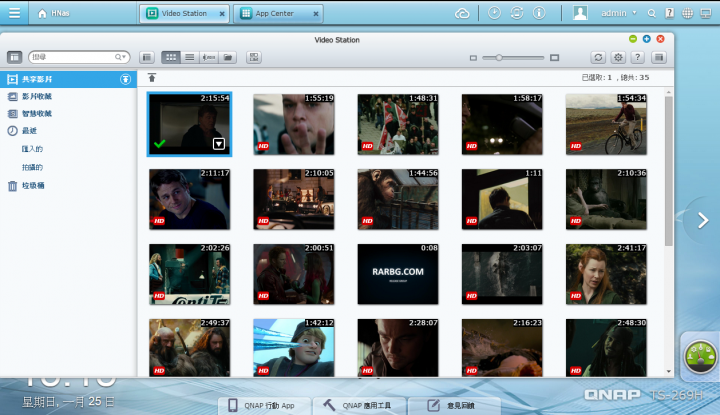The width and height of the screenshot is (720, 415).
Task: Close the Video Station tab
Action: pos(222,14)
